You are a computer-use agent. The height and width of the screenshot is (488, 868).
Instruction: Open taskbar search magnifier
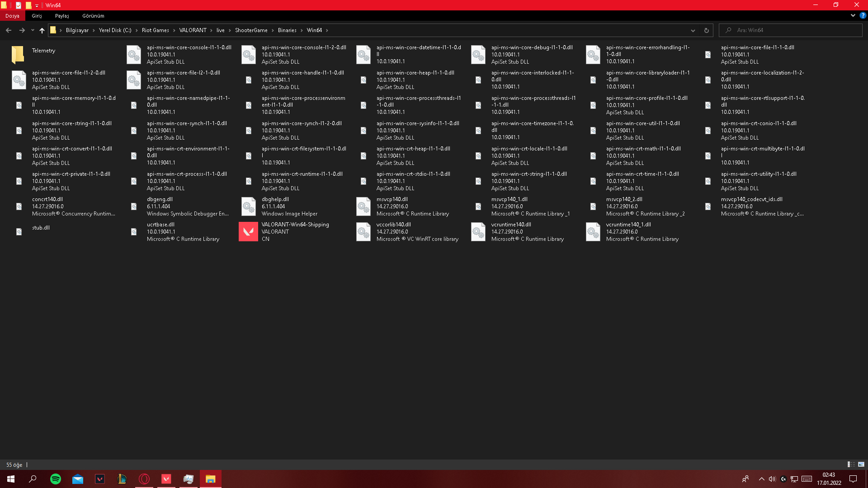pyautogui.click(x=33, y=479)
